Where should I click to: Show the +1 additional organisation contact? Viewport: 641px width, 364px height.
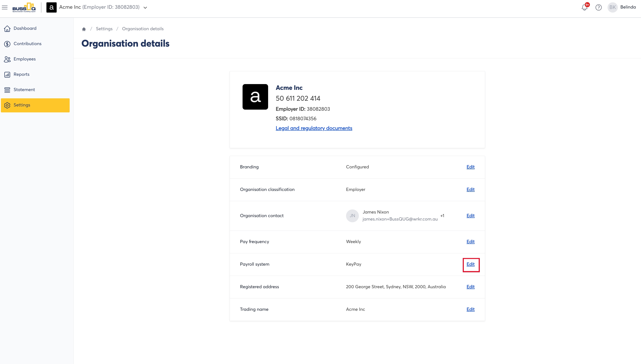442,215
